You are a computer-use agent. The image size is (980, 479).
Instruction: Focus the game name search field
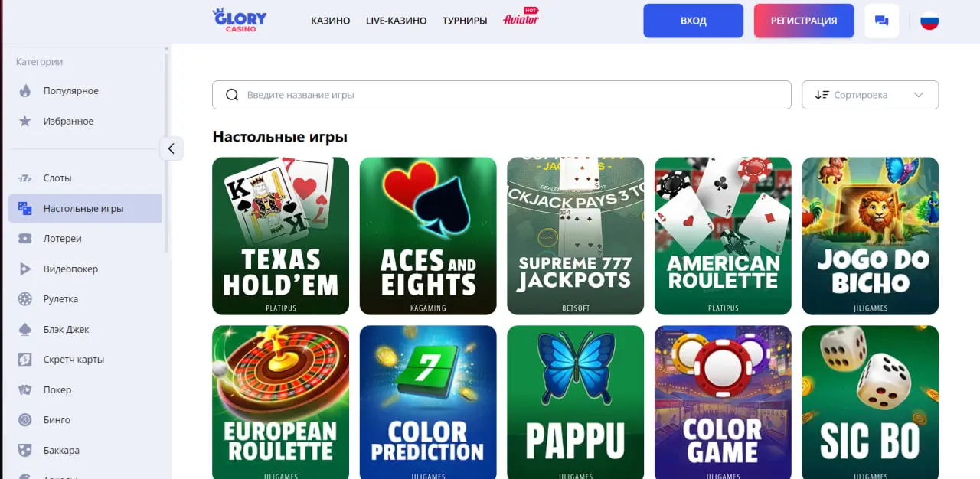501,95
